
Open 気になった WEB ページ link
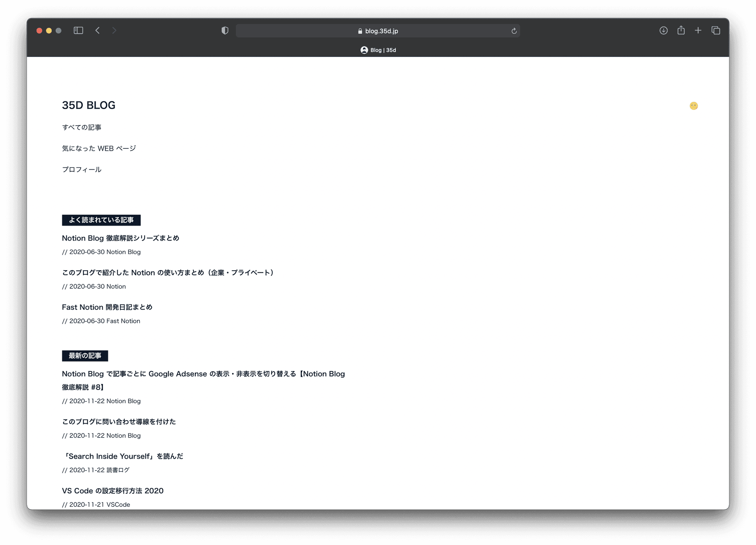pyautogui.click(x=99, y=148)
